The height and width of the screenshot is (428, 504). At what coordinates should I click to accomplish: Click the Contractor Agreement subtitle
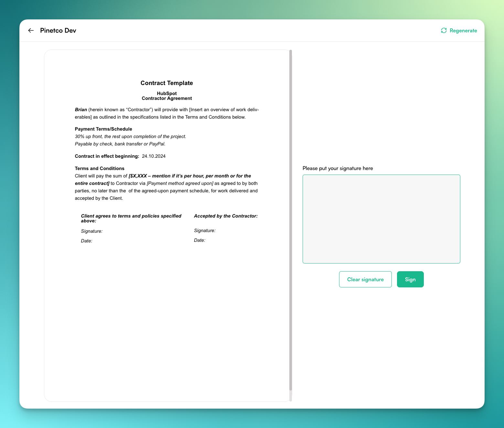pos(167,98)
